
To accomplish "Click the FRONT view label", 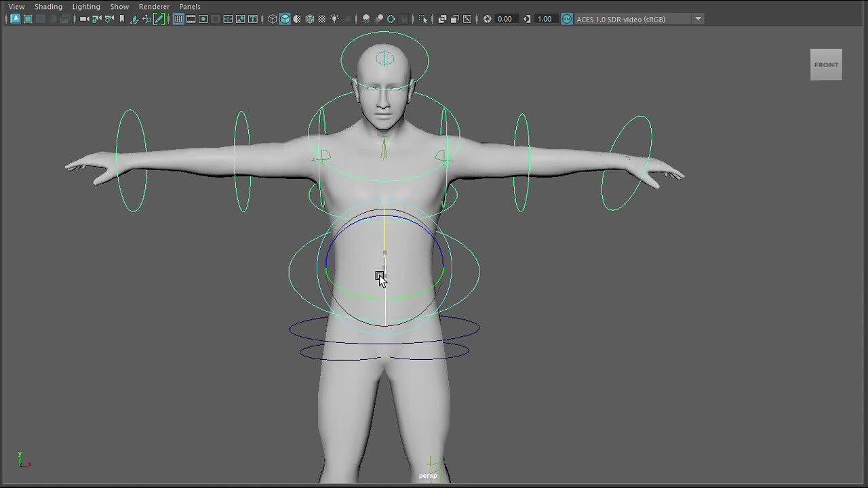I will pos(825,64).
